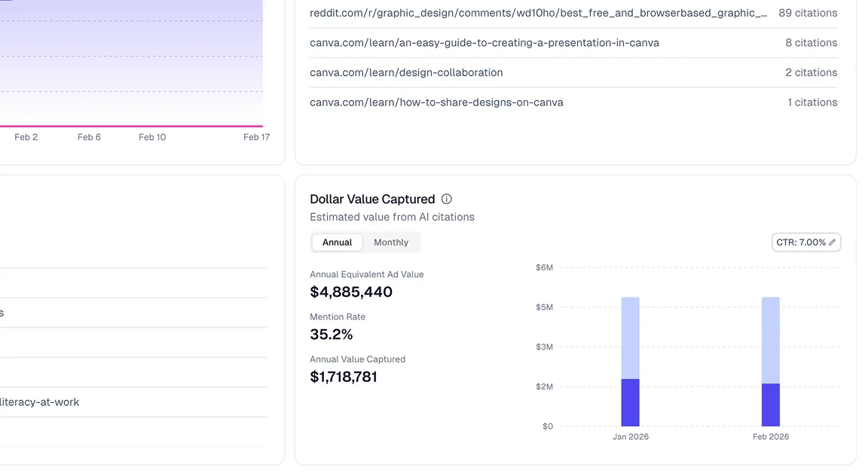This screenshot has width=868, height=476.
Task: Open the how-to-share-designs-on-canva link
Action: (x=436, y=102)
